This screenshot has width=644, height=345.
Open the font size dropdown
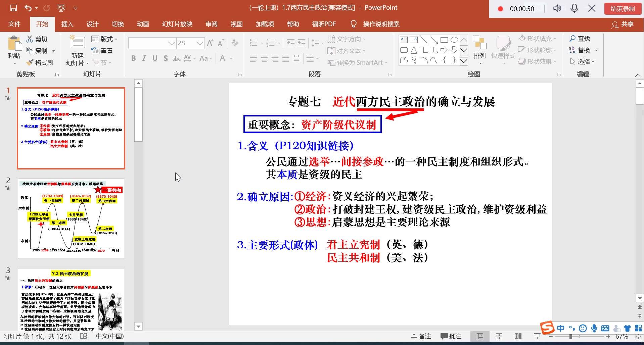point(200,43)
